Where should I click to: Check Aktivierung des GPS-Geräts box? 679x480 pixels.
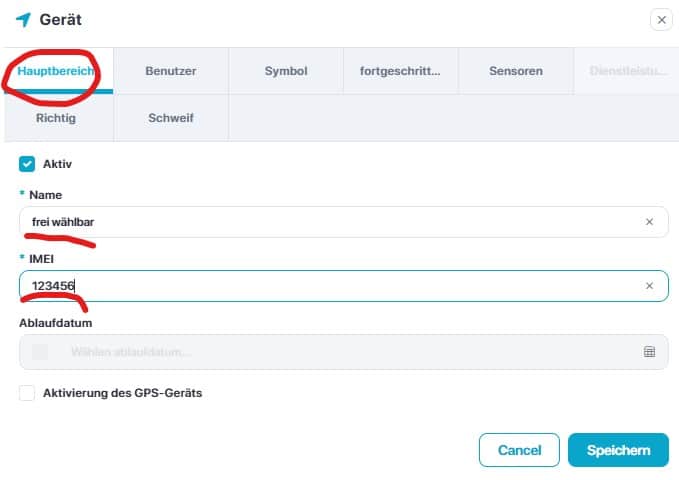[27, 393]
